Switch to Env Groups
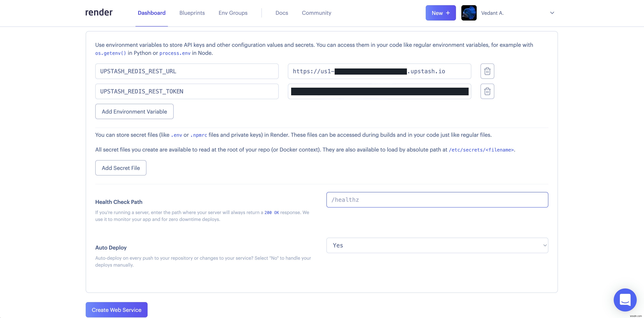Screen dimensions: 644x318 pyautogui.click(x=233, y=13)
